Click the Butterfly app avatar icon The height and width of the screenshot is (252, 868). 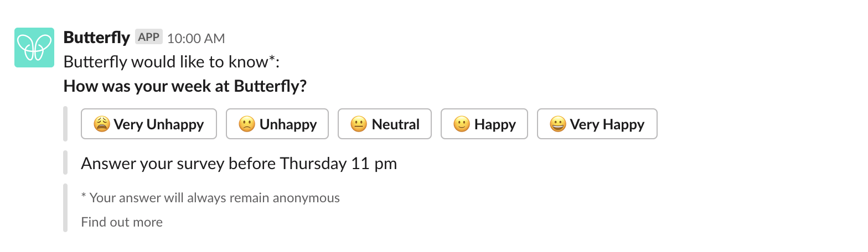pos(34,48)
